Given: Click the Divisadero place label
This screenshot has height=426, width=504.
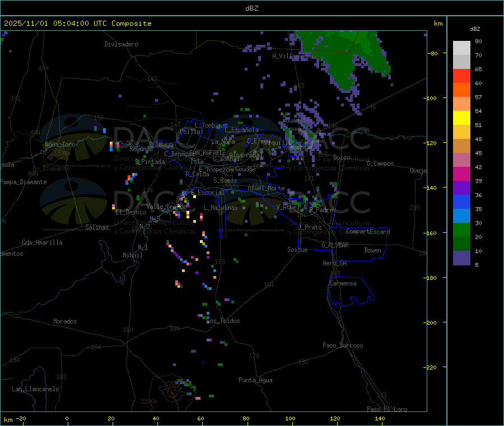Looking at the screenshot, I should point(121,44).
